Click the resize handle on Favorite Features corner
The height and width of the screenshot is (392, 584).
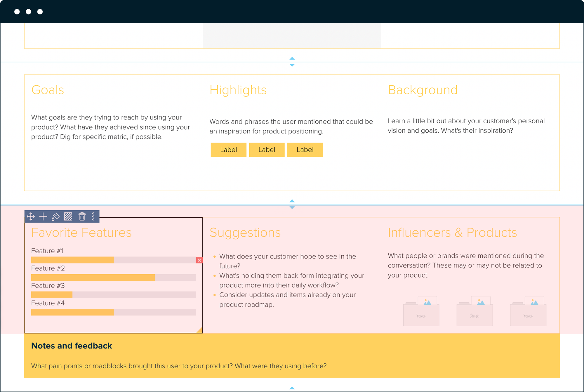pos(200,330)
